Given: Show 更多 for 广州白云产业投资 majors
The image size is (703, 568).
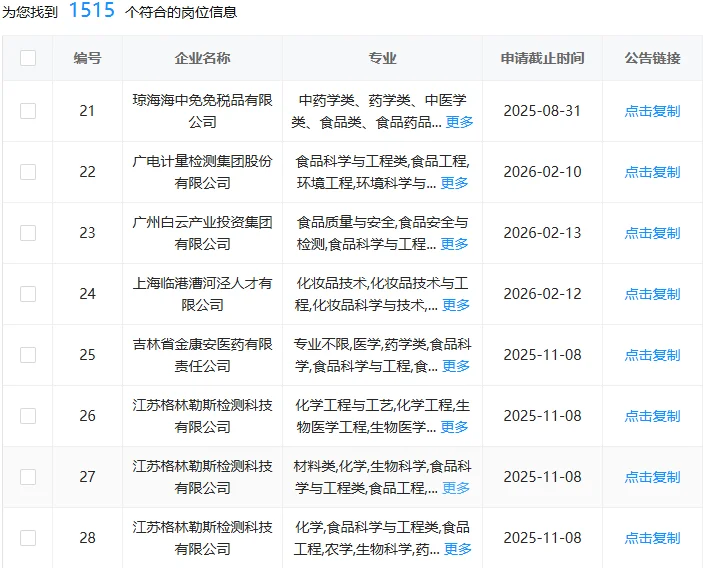Looking at the screenshot, I should tap(454, 244).
